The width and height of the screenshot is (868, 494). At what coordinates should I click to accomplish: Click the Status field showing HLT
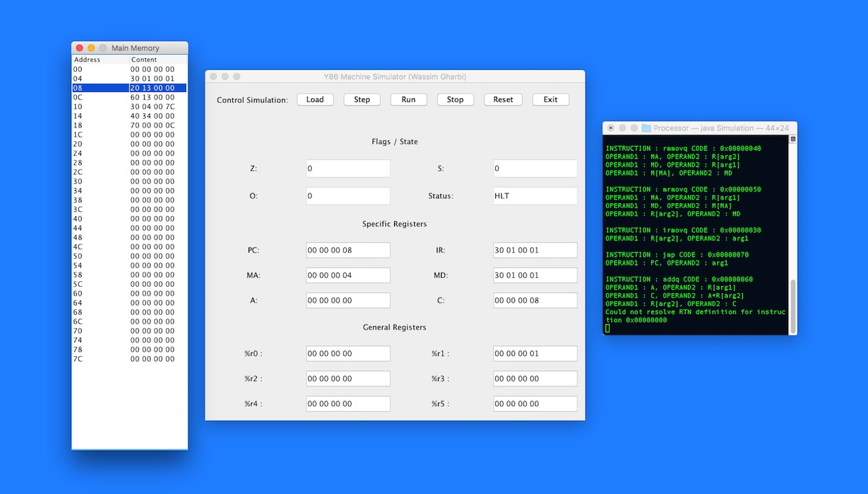(x=535, y=196)
